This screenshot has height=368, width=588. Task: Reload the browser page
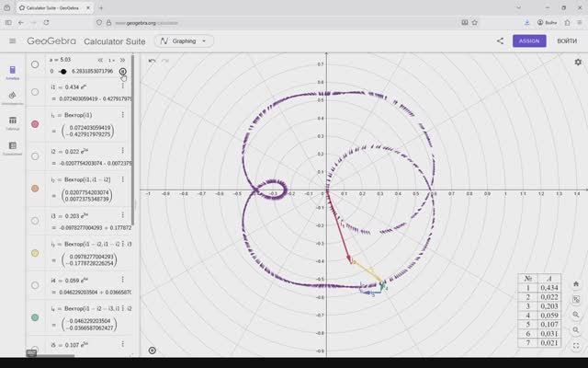point(46,22)
